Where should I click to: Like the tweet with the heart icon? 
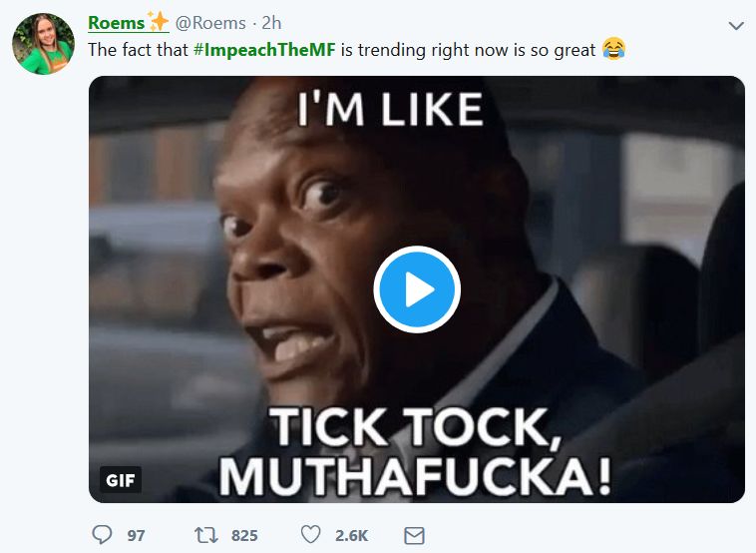(310, 536)
